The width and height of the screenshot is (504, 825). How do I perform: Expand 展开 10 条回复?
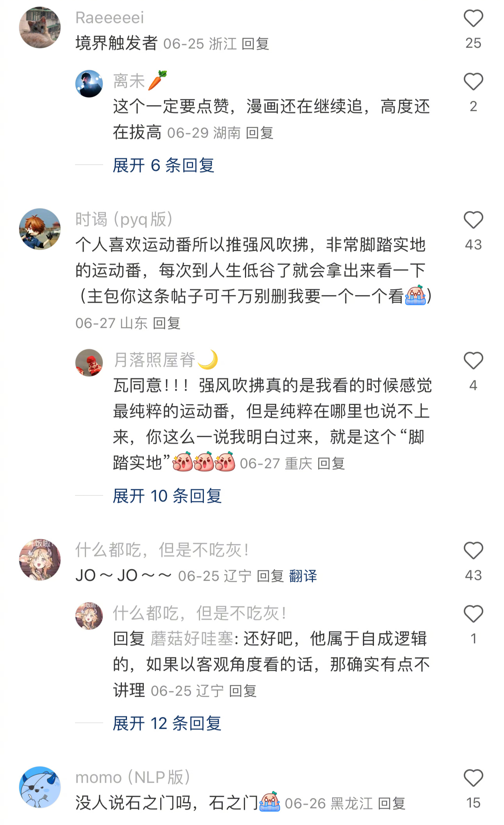[x=167, y=496]
